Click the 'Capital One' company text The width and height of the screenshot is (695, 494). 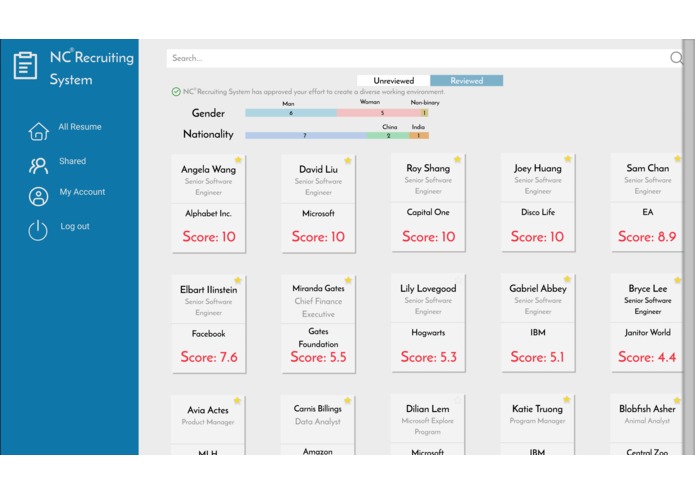pyautogui.click(x=428, y=212)
